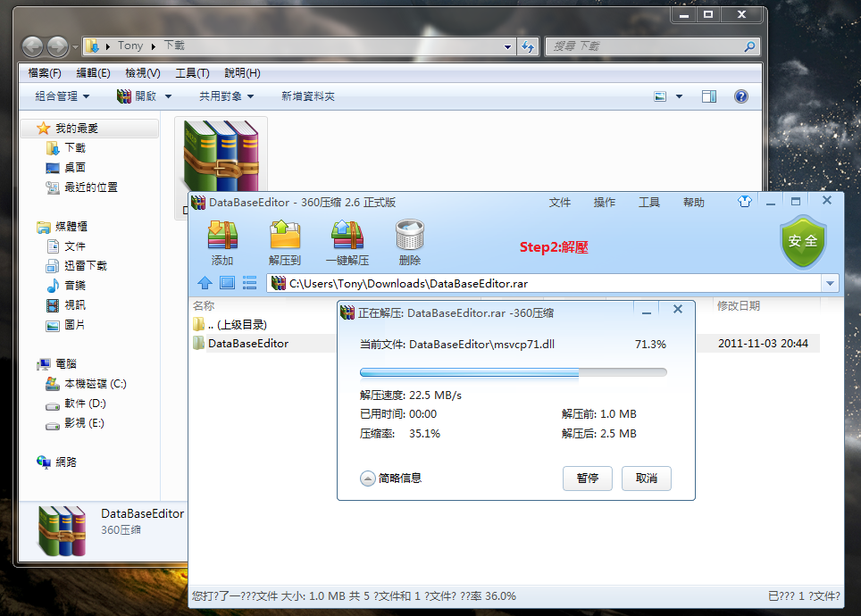Expand the Explorer address bar history dropdown
Viewport: 861px width, 616px height.
pos(508,47)
